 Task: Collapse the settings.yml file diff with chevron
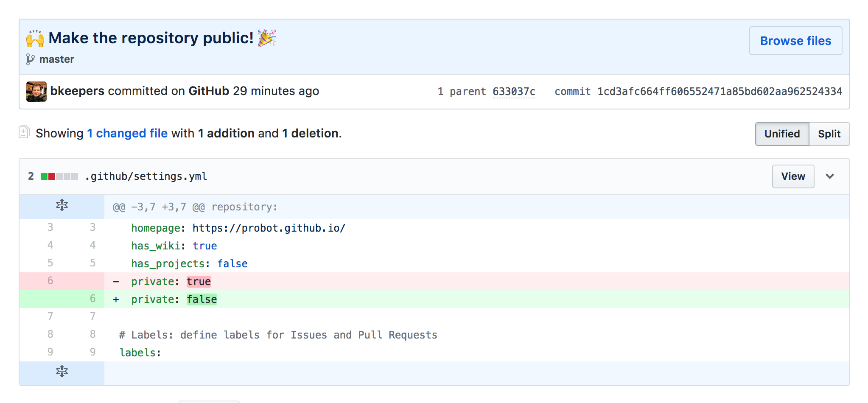[830, 176]
